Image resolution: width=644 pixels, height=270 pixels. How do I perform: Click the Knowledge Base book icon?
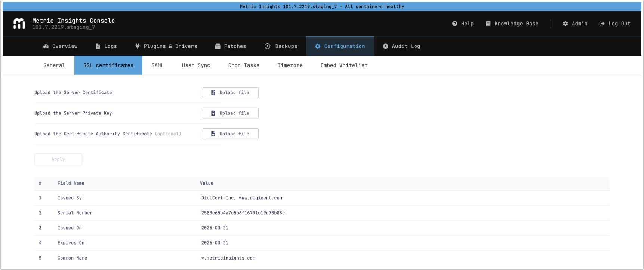pyautogui.click(x=488, y=24)
